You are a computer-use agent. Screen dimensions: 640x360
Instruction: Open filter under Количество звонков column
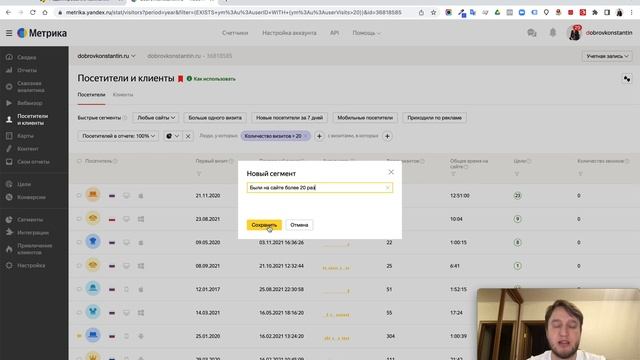click(x=580, y=174)
